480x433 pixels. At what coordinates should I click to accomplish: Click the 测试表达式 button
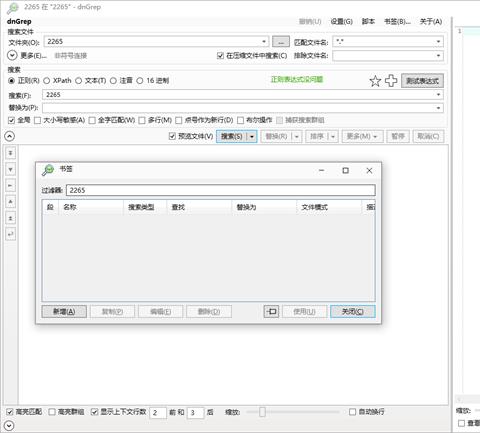click(x=422, y=81)
